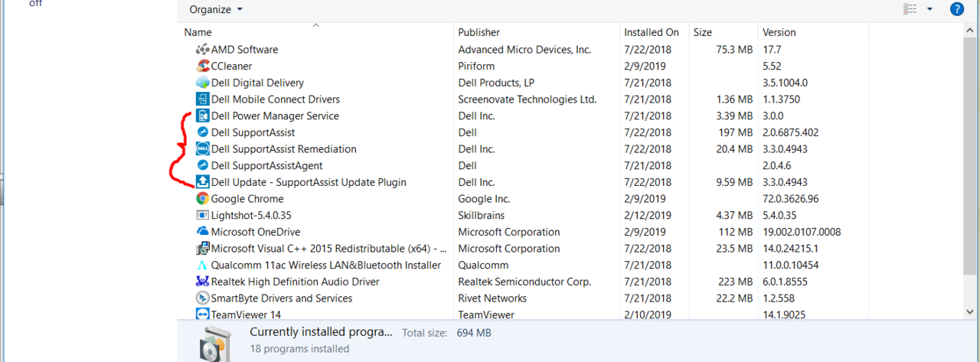Select the TeamViewer 14 entry

[246, 315]
